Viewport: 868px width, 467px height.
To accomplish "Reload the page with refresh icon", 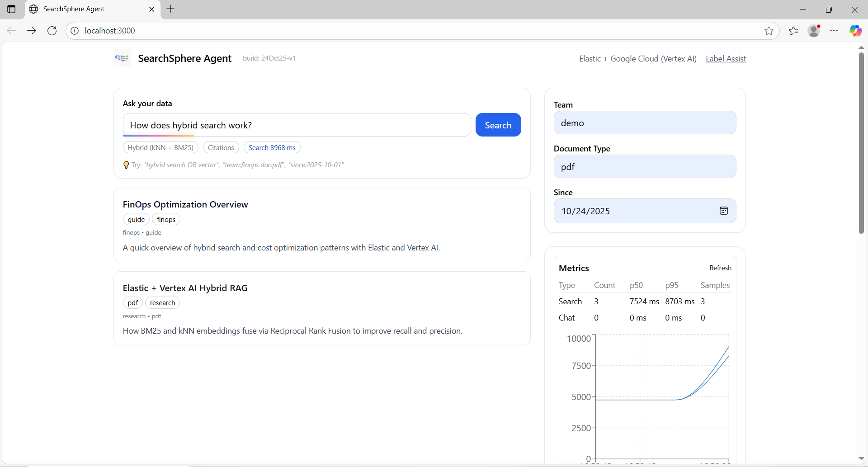I will click(x=52, y=31).
